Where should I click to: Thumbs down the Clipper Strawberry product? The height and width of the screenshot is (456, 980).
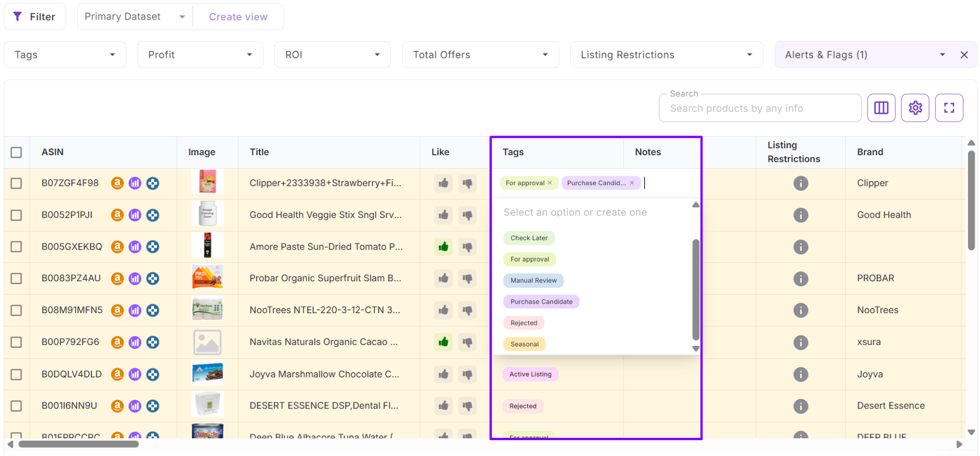(468, 183)
